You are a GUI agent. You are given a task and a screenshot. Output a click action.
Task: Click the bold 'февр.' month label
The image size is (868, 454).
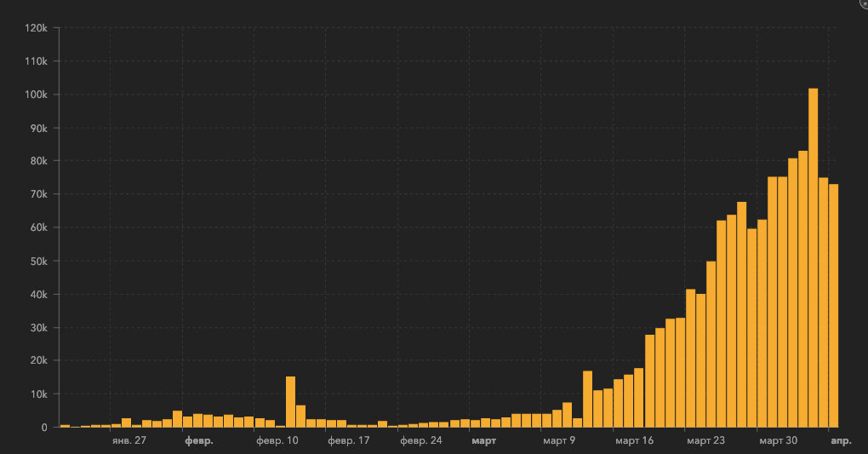tap(199, 440)
